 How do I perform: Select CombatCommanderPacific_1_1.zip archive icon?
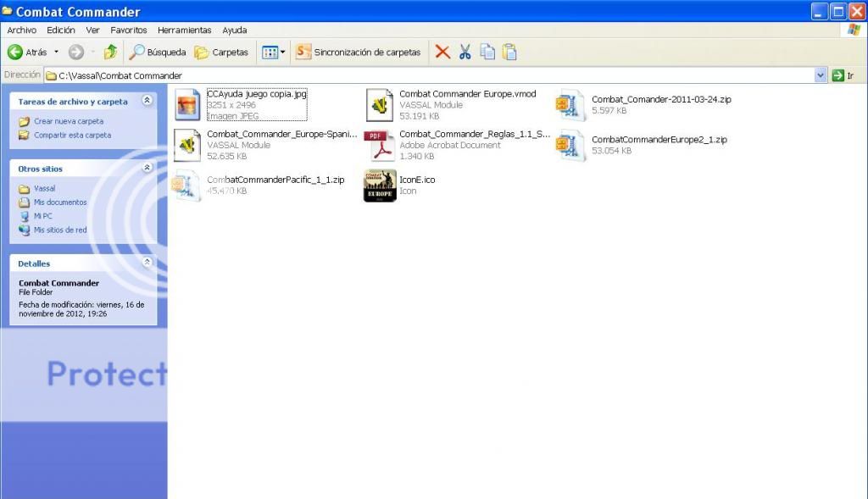[x=186, y=186]
